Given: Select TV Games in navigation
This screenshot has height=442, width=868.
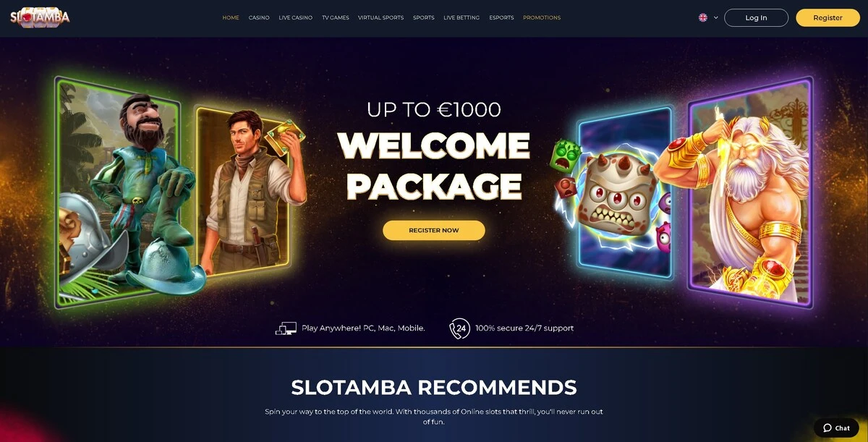Looking at the screenshot, I should 335,17.
